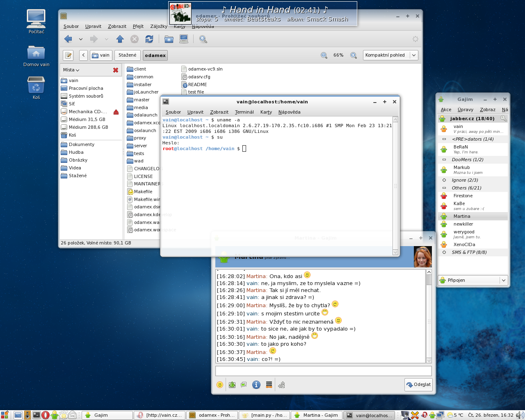
Task: Click the chat message input field
Action: (x=324, y=371)
